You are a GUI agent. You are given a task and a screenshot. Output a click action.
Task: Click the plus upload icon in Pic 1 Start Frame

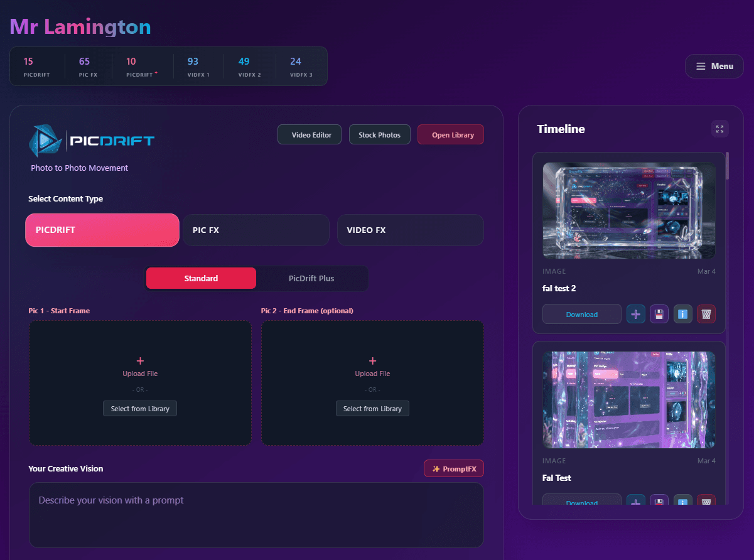pos(140,361)
